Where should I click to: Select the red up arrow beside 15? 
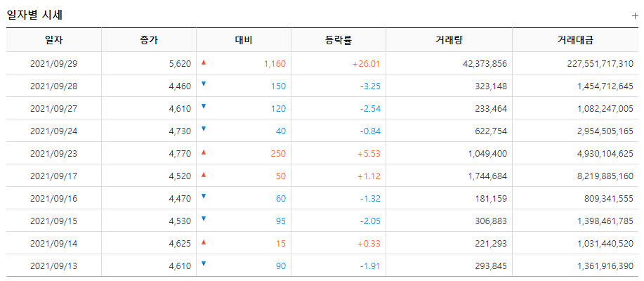203,242
